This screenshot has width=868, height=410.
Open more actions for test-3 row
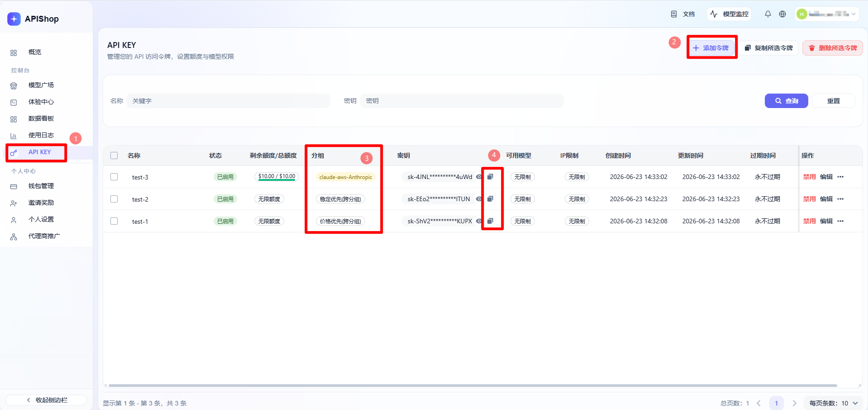(840, 177)
